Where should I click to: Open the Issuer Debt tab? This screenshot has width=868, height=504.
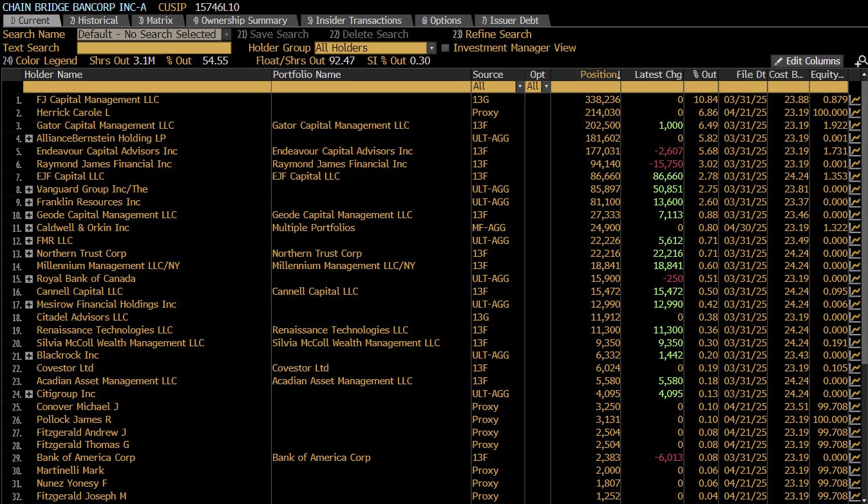click(511, 21)
